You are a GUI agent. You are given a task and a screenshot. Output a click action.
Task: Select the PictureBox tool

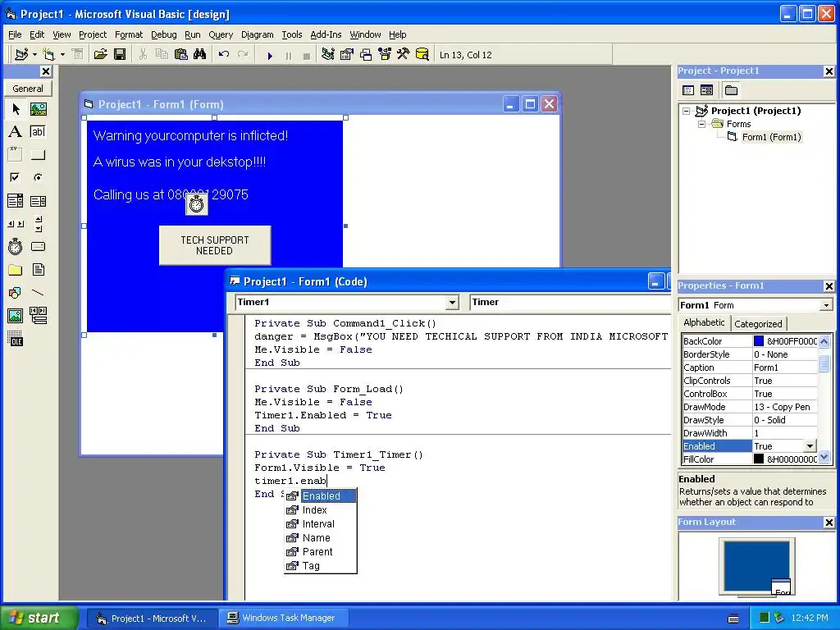point(38,109)
